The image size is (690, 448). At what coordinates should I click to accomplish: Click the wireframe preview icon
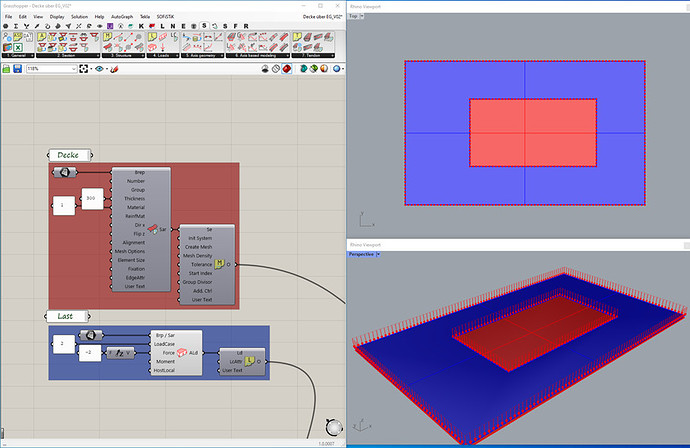[276, 69]
